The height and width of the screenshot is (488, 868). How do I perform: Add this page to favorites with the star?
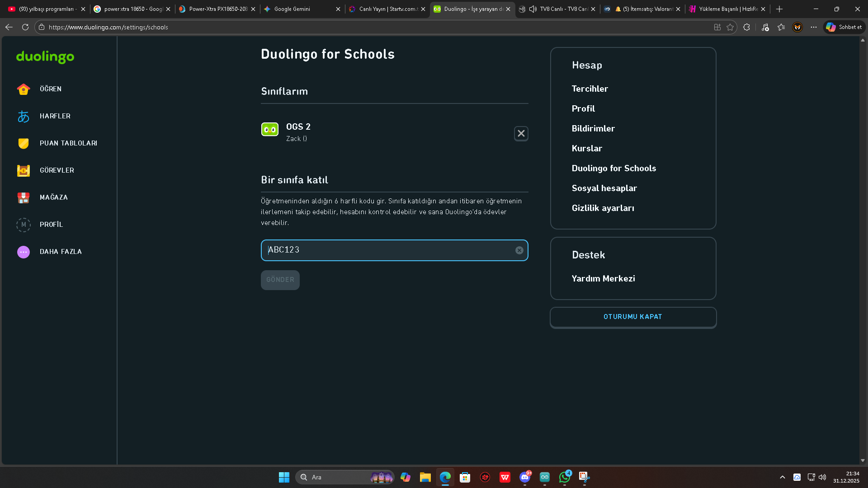coord(730,27)
